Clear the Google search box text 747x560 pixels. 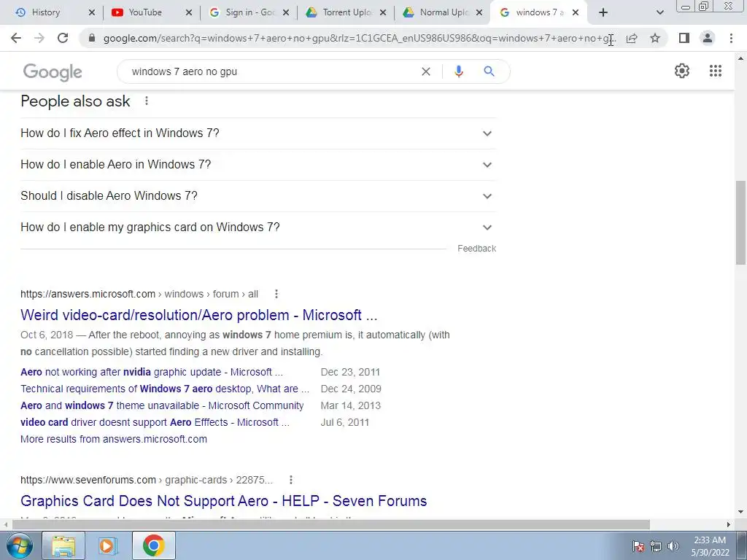click(x=426, y=71)
